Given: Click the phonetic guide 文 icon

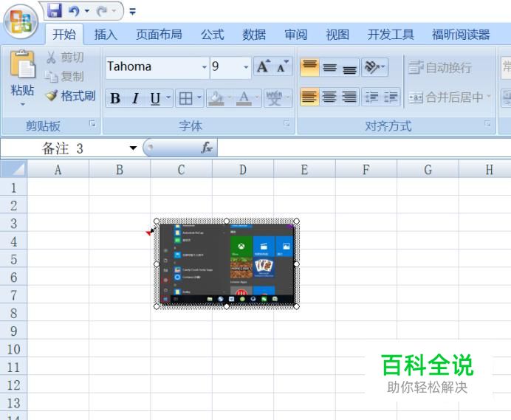Looking at the screenshot, I should click(274, 98).
